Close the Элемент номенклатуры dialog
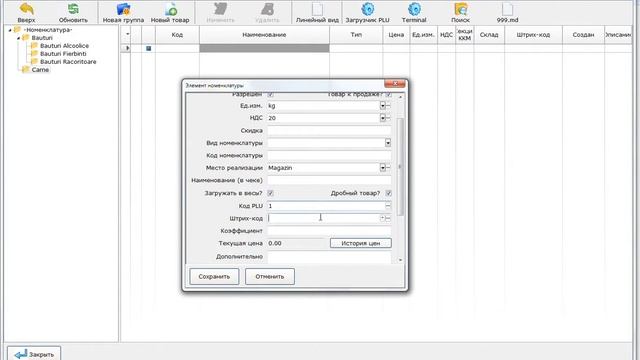Screen dimensions: 640x360 [395, 84]
